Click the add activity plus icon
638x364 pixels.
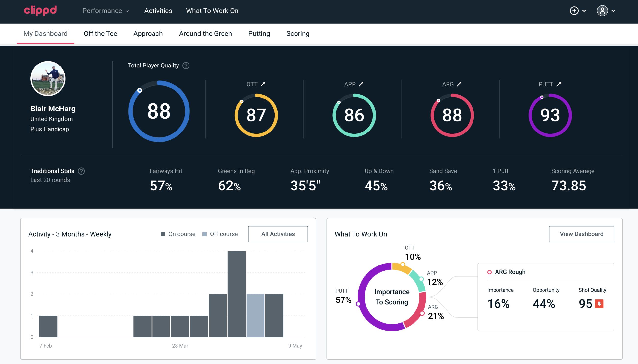574,11
